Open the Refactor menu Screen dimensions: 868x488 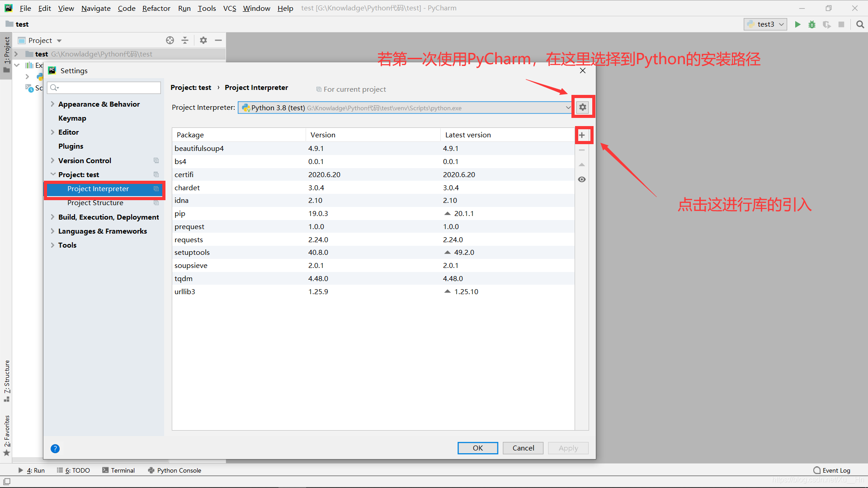point(156,8)
